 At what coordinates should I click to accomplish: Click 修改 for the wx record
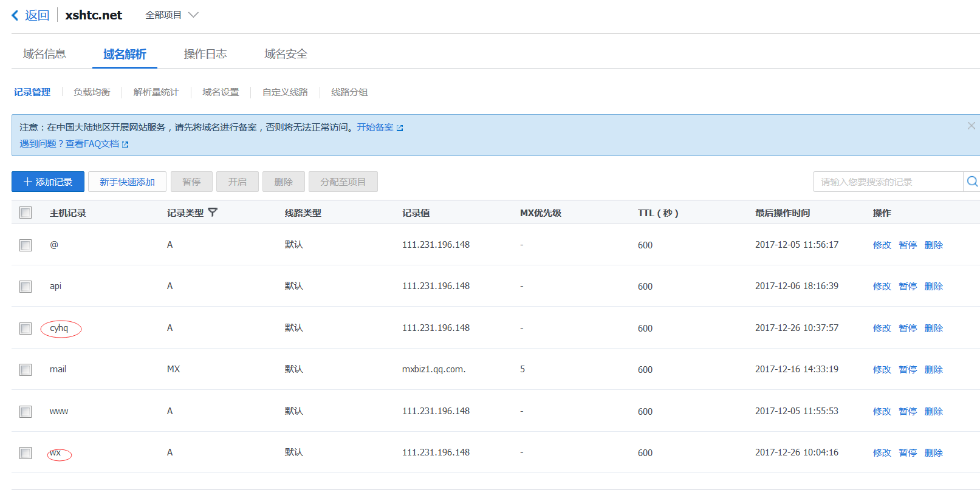point(882,453)
